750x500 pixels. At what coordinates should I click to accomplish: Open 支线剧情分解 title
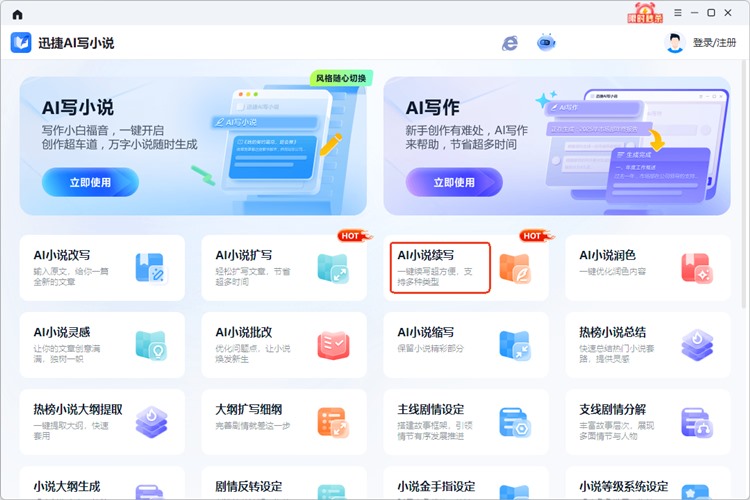pos(612,409)
